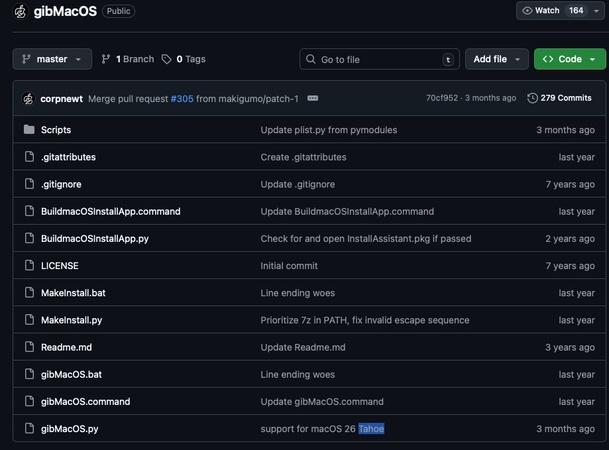Open the green Code dropdown

click(569, 59)
